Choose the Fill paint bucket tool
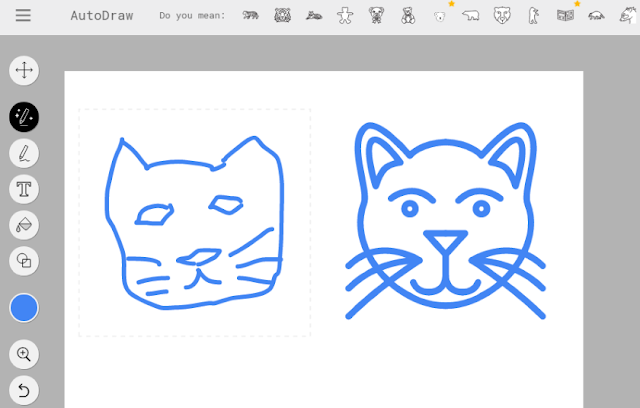Screen dimensions: 640x408 coord(24,225)
